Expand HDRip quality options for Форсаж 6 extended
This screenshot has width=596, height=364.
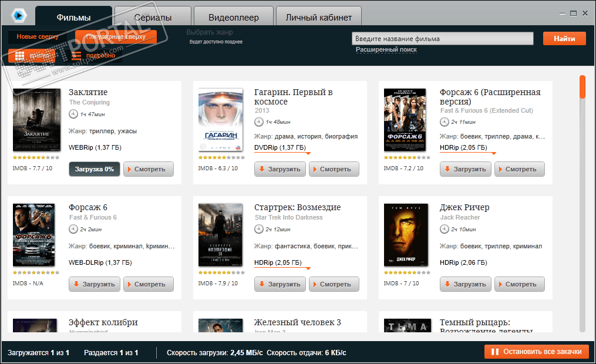click(467, 148)
